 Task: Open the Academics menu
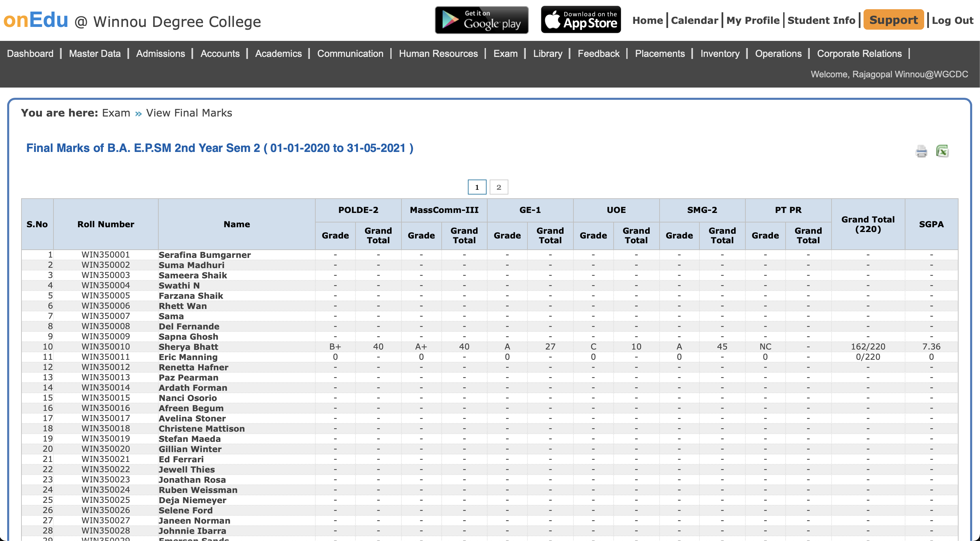pos(278,54)
